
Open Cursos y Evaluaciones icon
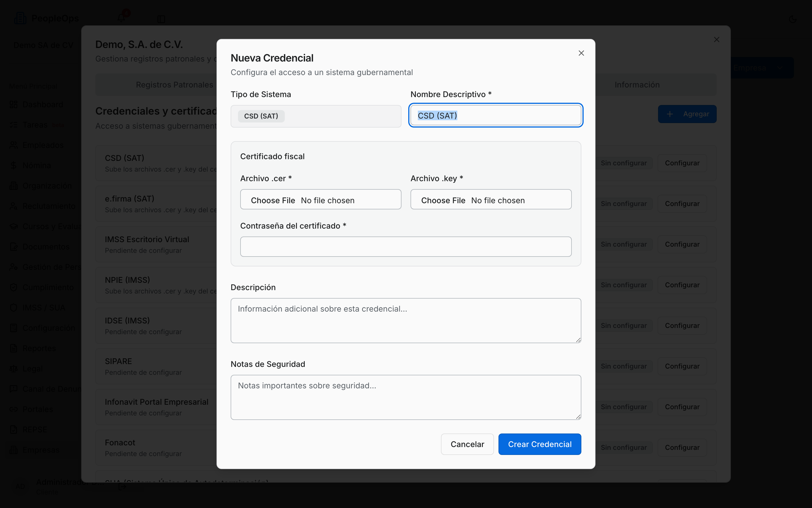point(14,226)
